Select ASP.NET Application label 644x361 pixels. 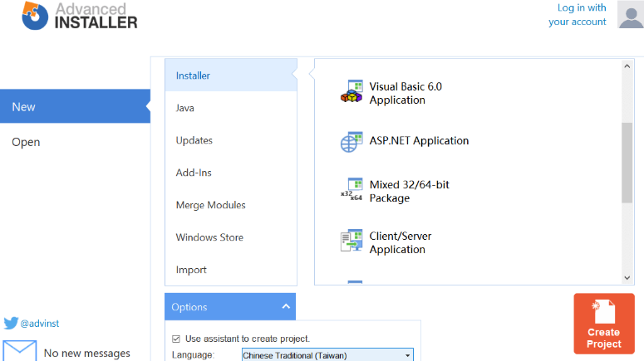click(419, 141)
